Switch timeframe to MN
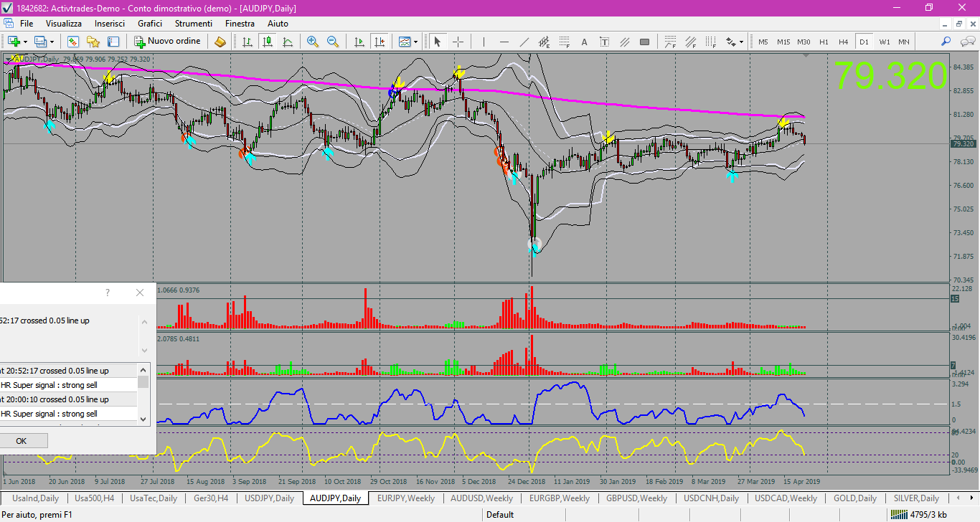Viewport: 980px width, 522px height. tap(904, 42)
